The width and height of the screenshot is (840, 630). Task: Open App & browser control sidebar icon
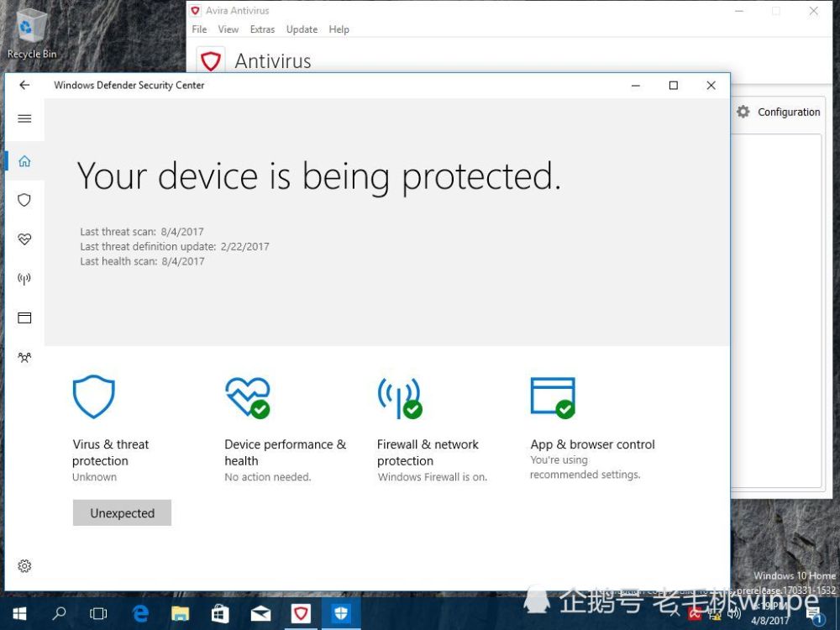click(x=24, y=318)
